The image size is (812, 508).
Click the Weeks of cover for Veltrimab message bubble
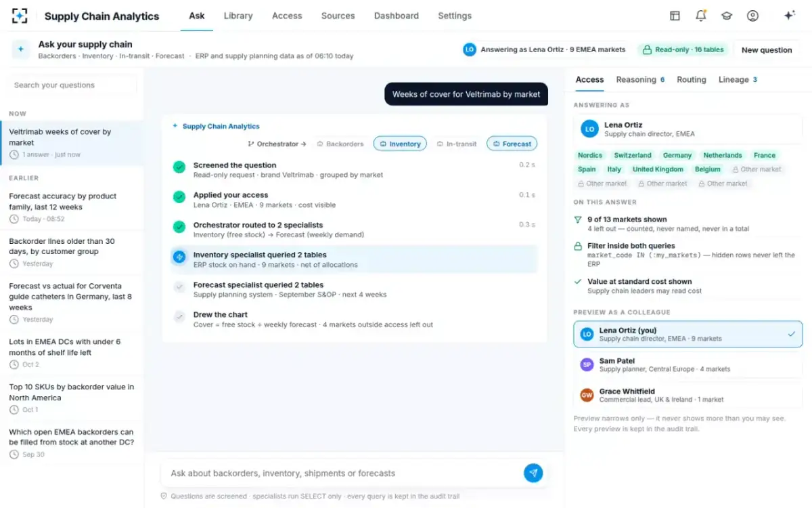pyautogui.click(x=466, y=94)
